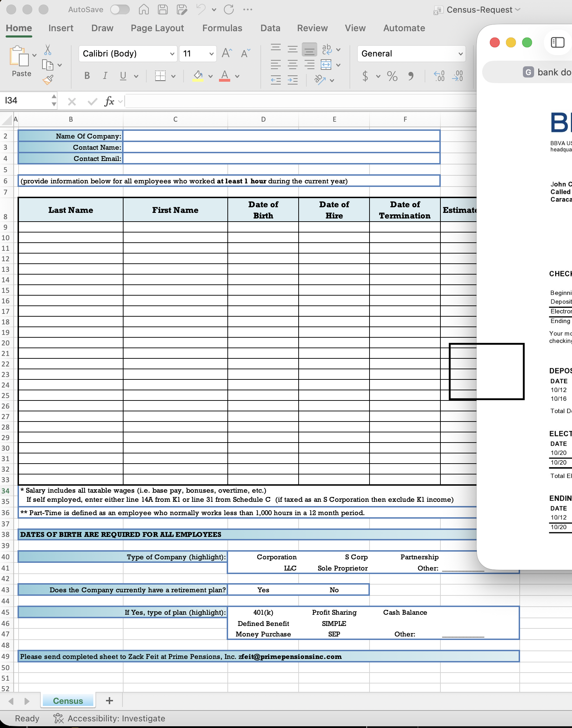Click the Insert Function fx icon
The image size is (572, 728).
click(109, 101)
